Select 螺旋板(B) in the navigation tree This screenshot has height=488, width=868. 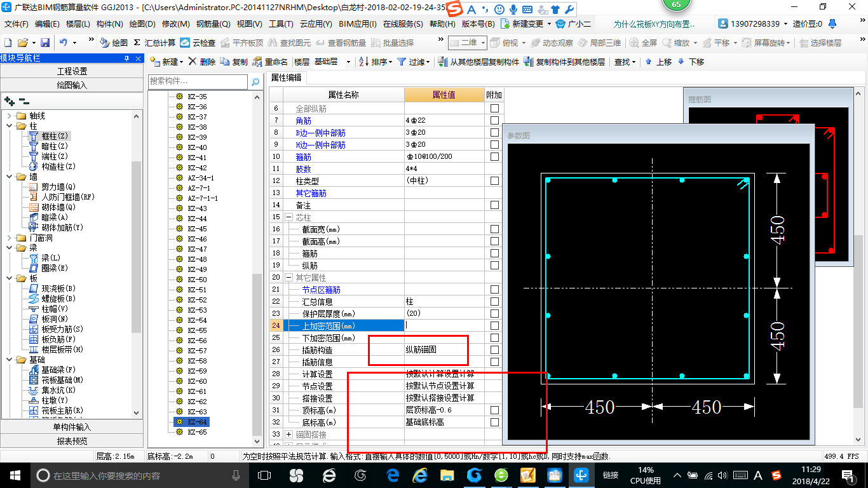(x=58, y=299)
